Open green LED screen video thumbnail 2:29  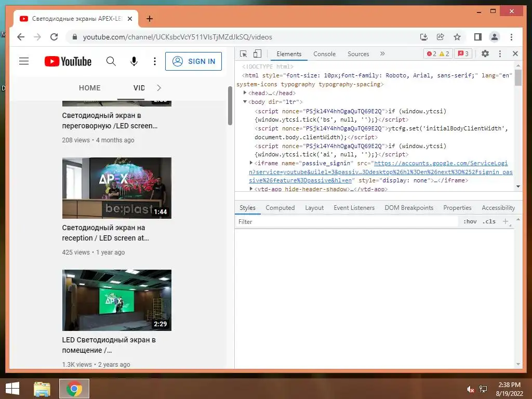point(117,300)
